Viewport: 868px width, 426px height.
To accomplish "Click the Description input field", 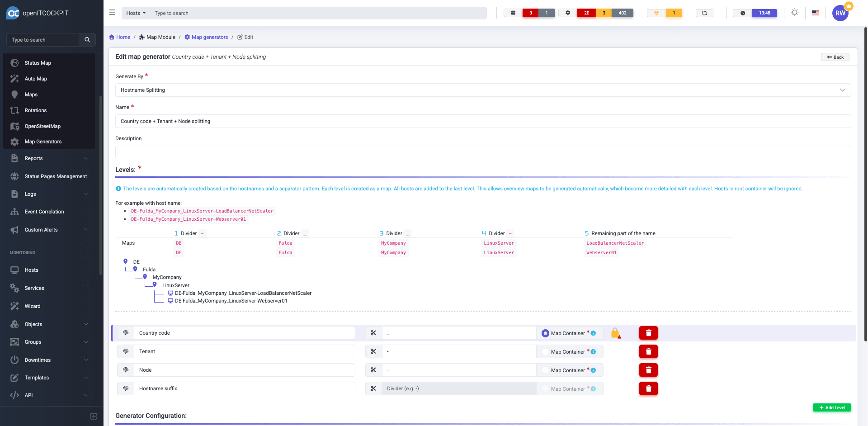I will [482, 152].
